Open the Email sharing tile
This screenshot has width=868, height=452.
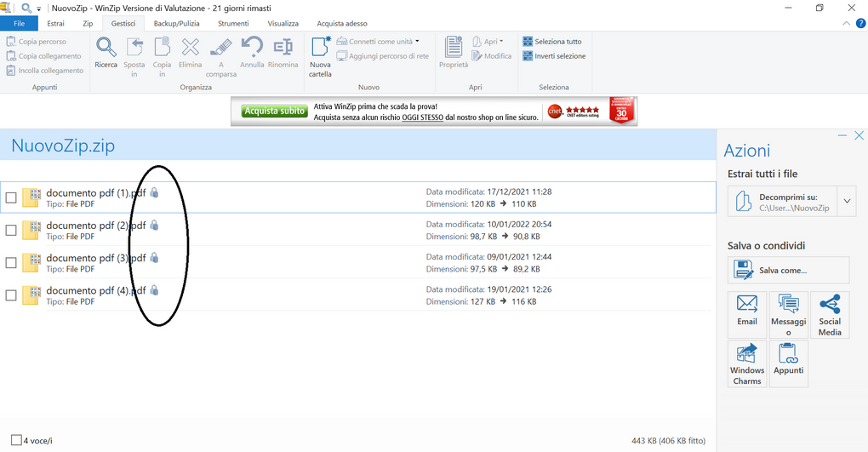pos(747,315)
